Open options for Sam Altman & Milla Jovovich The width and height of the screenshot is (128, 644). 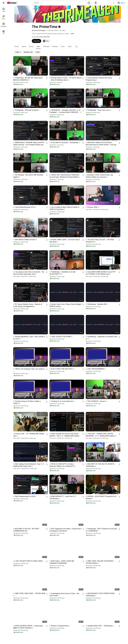[47, 240]
